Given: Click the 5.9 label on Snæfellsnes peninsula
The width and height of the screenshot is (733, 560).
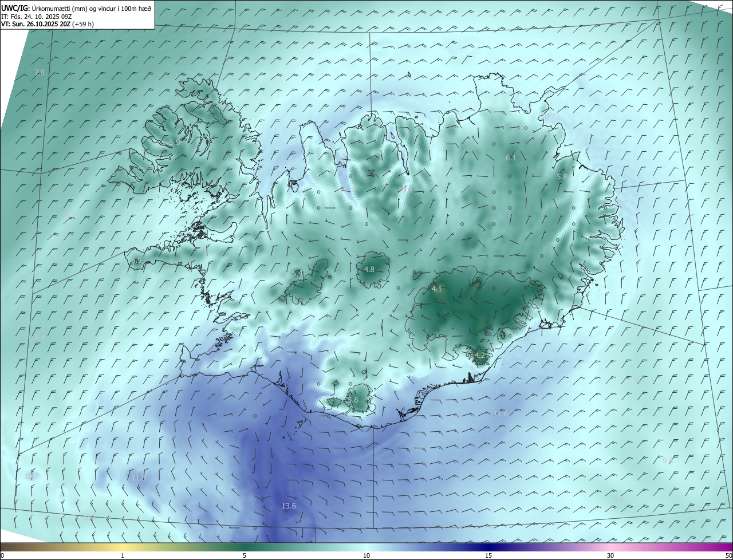Looking at the screenshot, I should [136, 261].
